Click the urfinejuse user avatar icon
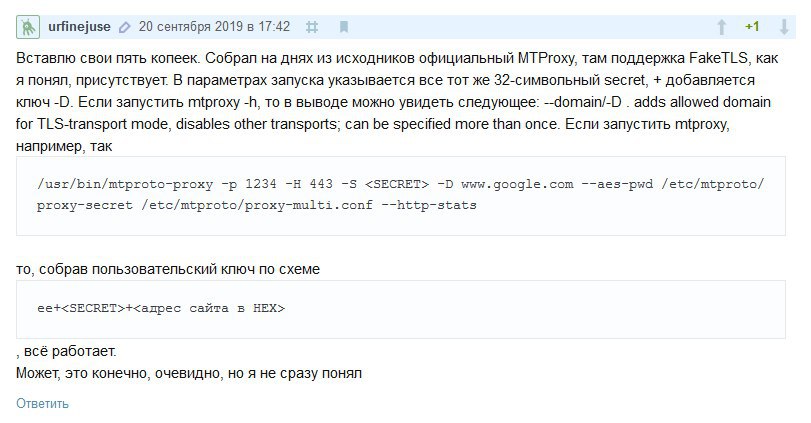Viewport: 811px width, 423px height. (x=29, y=26)
